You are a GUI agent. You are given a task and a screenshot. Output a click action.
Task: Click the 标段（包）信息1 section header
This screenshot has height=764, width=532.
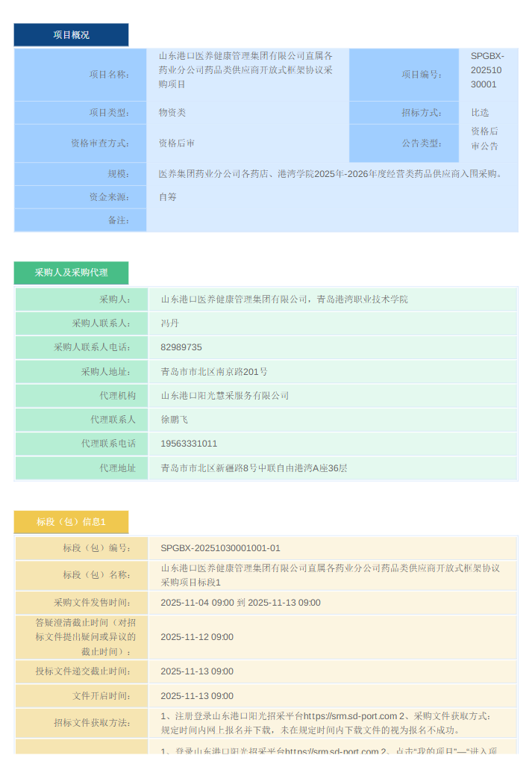[x=71, y=522]
